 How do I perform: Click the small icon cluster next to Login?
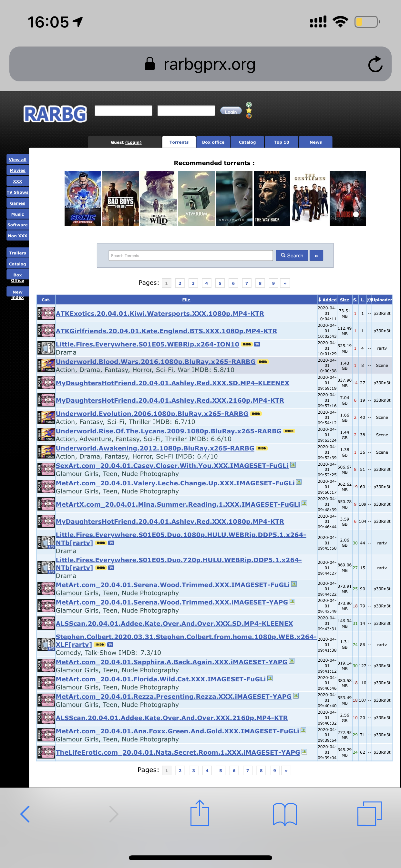249,110
